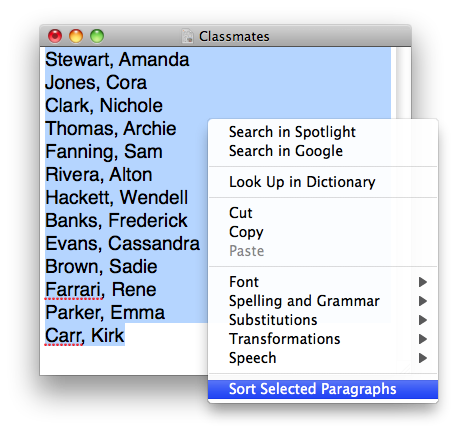
Task: Click the underlined name Carr
Action: [x=64, y=335]
